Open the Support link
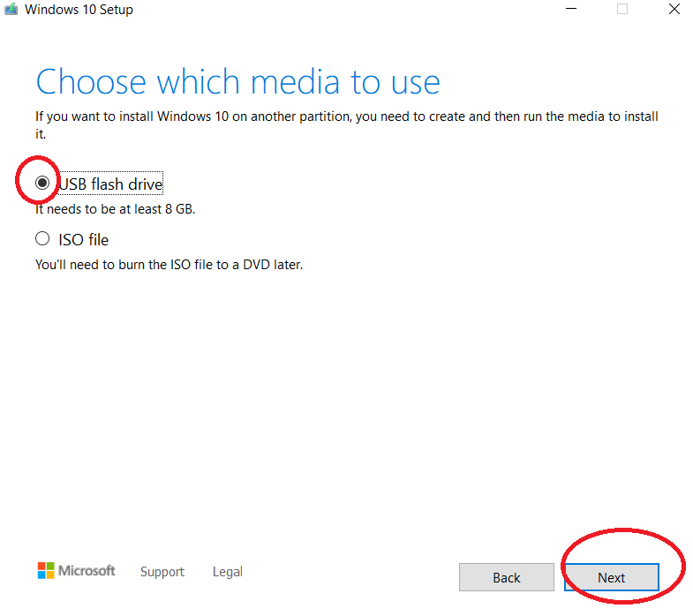 [162, 572]
